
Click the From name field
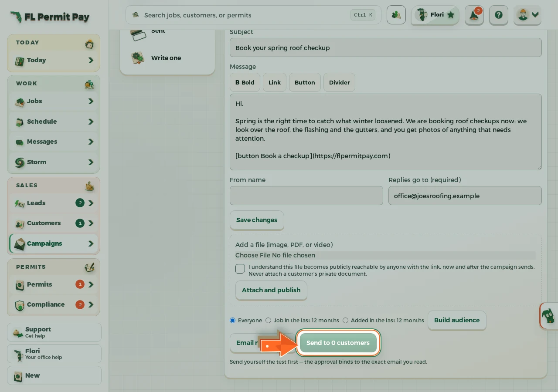(306, 196)
